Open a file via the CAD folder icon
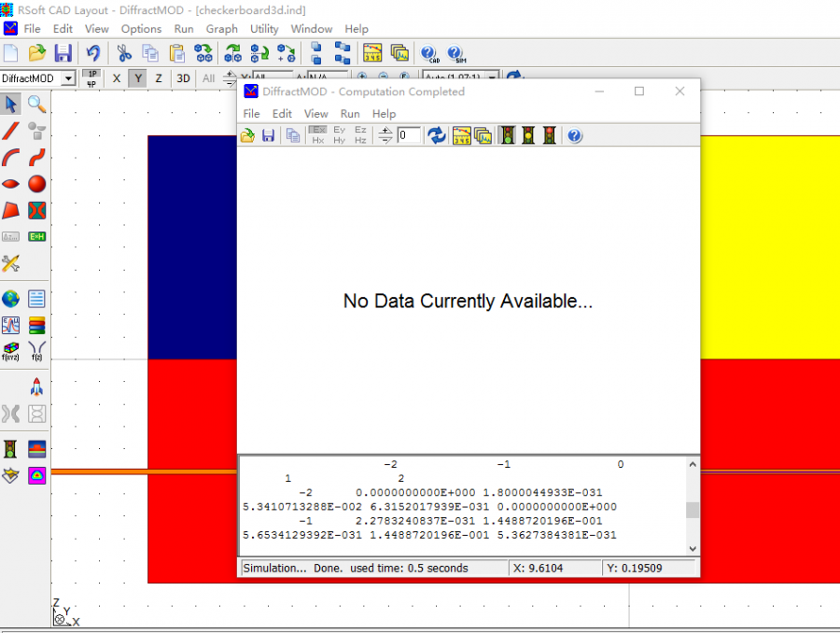840x633 pixels. click(x=37, y=53)
